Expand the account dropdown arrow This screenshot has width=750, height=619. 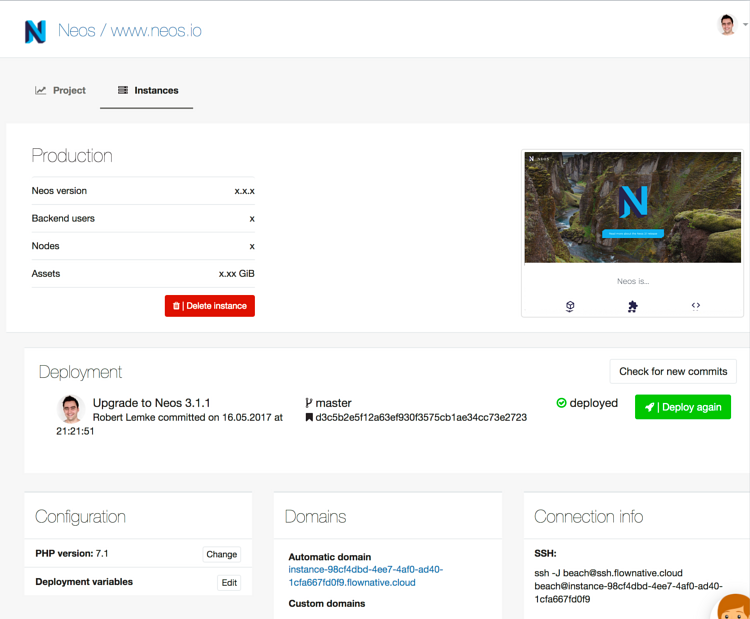pyautogui.click(x=745, y=24)
